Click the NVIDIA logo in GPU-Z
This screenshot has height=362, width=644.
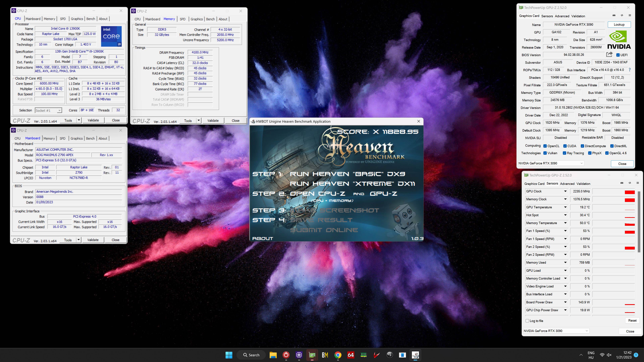619,40
